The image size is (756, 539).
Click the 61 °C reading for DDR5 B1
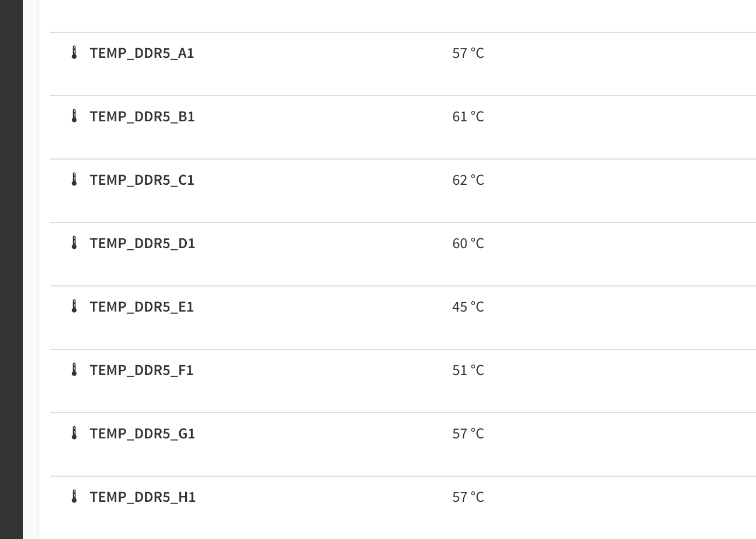coord(468,116)
